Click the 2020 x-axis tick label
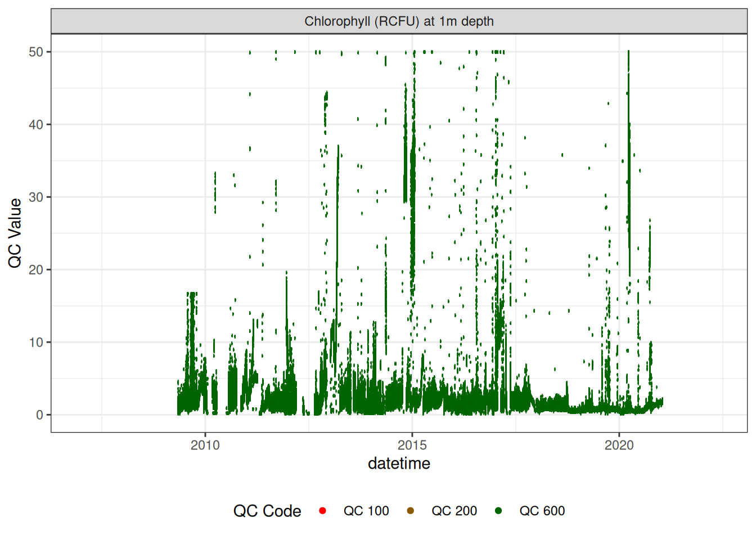 pos(619,445)
